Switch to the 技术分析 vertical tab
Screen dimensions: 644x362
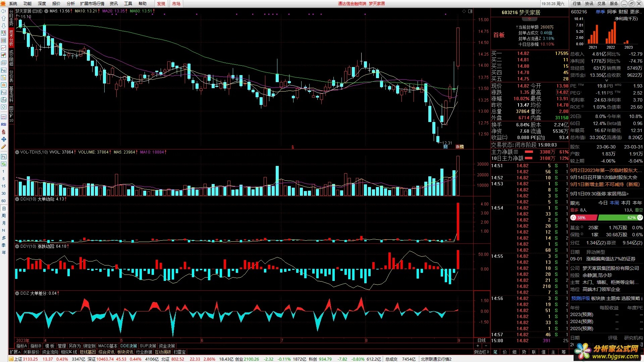tap(11, 38)
